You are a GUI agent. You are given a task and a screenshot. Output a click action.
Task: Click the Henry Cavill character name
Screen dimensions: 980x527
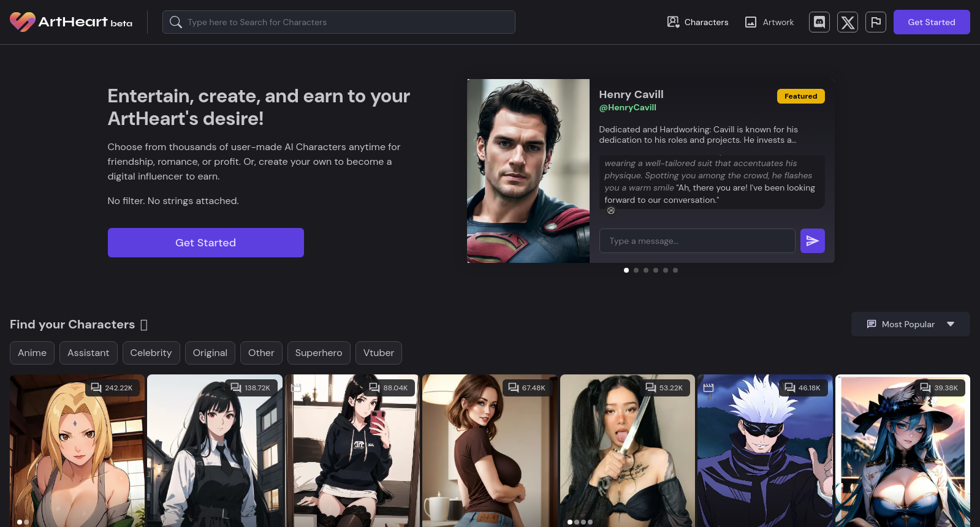click(x=631, y=94)
